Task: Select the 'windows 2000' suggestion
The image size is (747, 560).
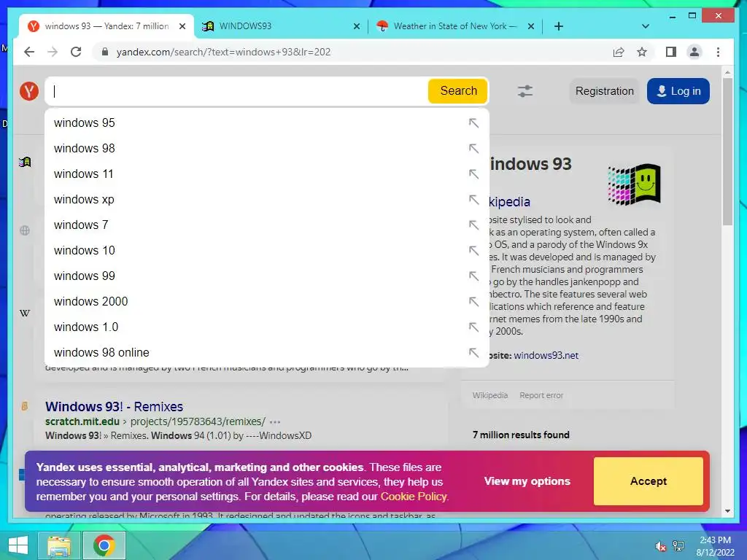Action: click(x=267, y=301)
